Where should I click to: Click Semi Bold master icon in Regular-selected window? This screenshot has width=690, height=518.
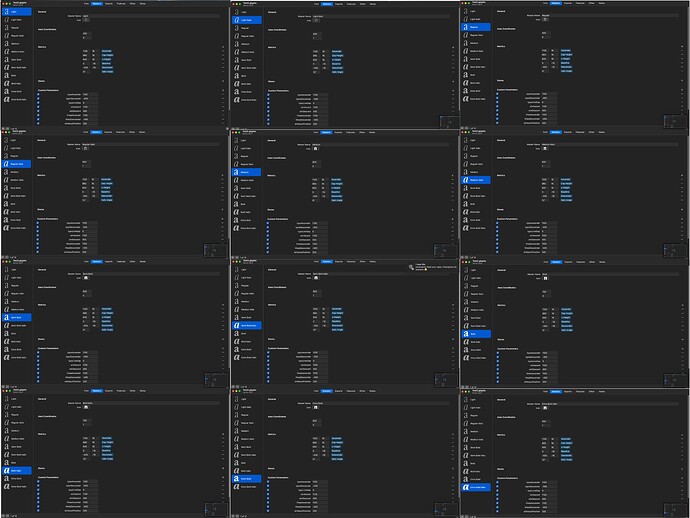467,61
